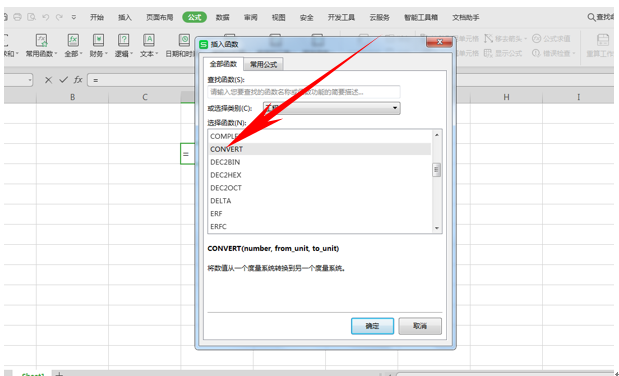
Task: Cancel the entry with the formula bar X
Action: pos(48,80)
